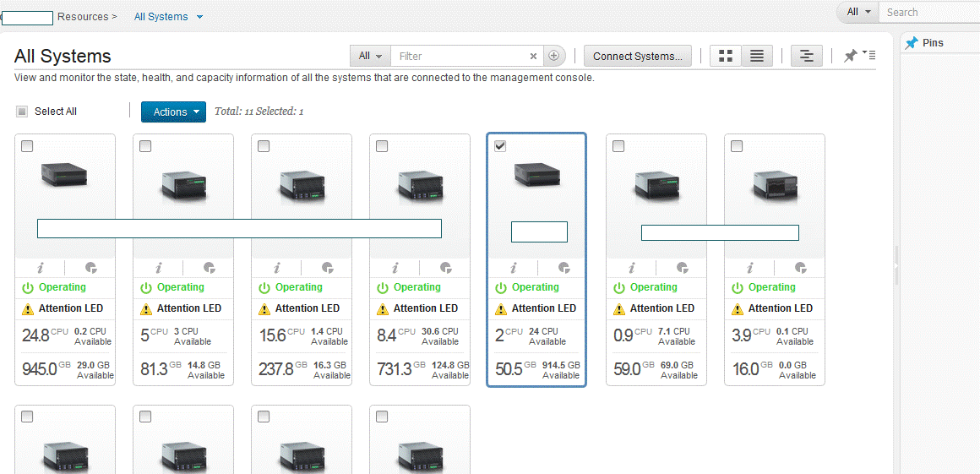This screenshot has width=980, height=474.
Task: Open info icon on the selected system card
Action: point(514,269)
